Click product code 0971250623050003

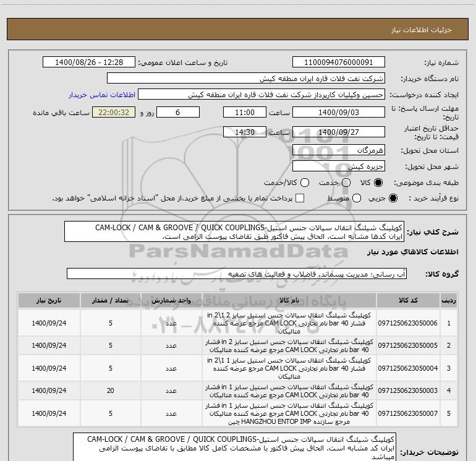pyautogui.click(x=408, y=390)
